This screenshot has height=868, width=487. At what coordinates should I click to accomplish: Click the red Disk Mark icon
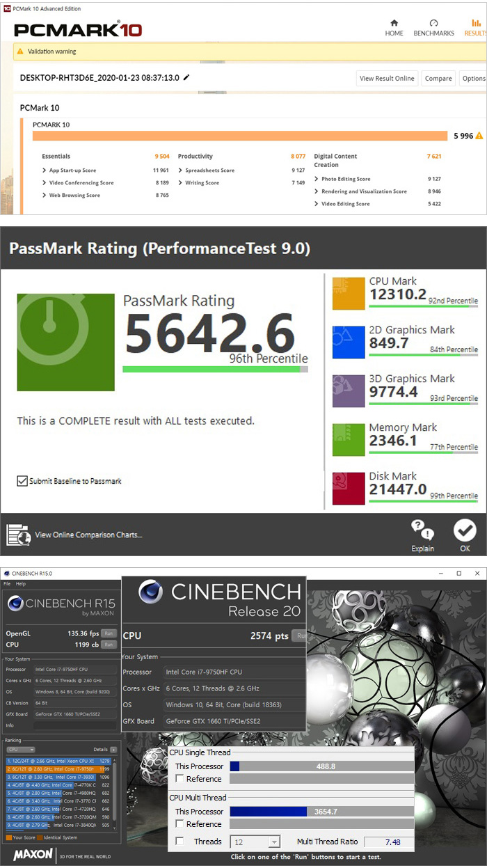[x=349, y=488]
